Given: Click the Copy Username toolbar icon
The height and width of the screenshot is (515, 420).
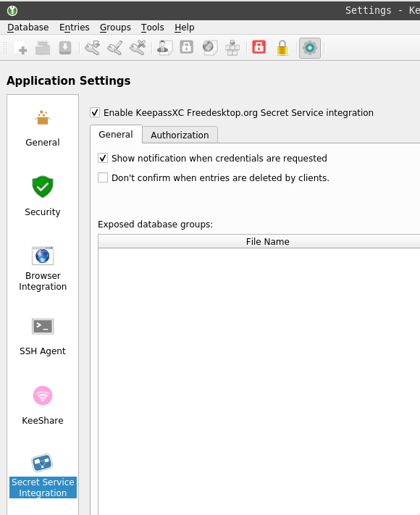Looking at the screenshot, I should click(x=165, y=48).
